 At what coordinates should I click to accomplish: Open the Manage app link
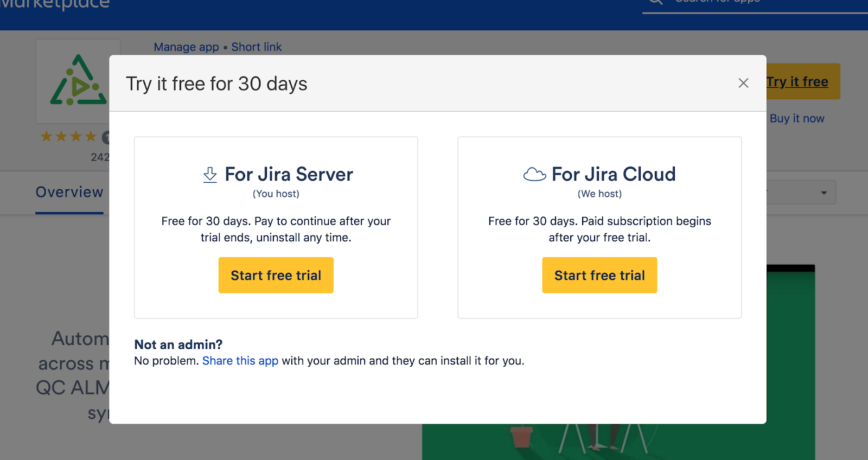click(x=186, y=47)
